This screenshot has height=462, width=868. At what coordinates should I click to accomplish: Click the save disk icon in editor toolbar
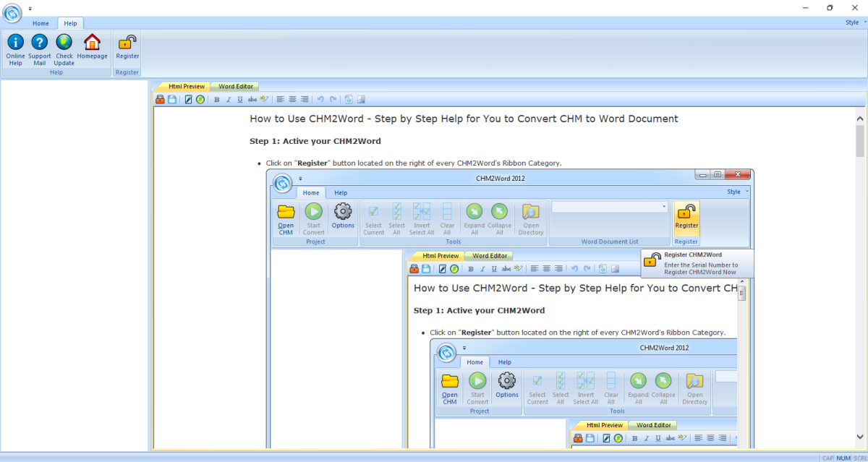click(x=172, y=100)
